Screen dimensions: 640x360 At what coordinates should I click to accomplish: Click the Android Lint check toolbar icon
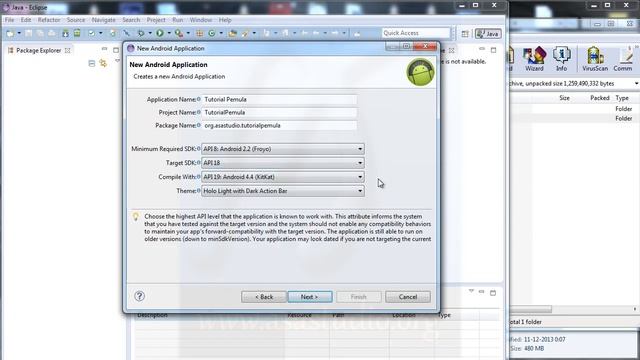(92, 33)
